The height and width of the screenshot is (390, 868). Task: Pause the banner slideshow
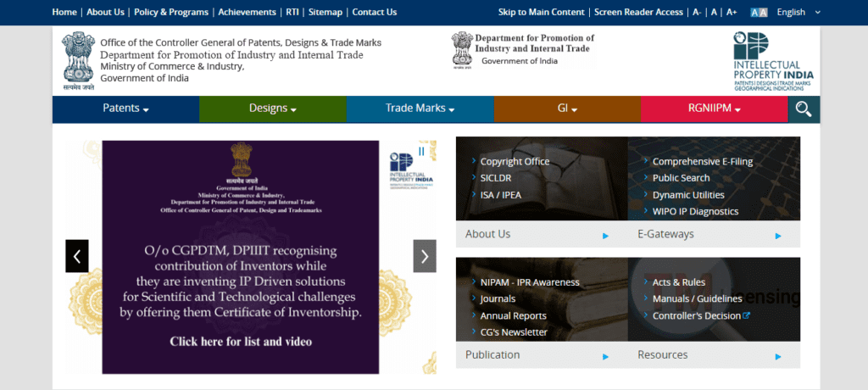[421, 152]
